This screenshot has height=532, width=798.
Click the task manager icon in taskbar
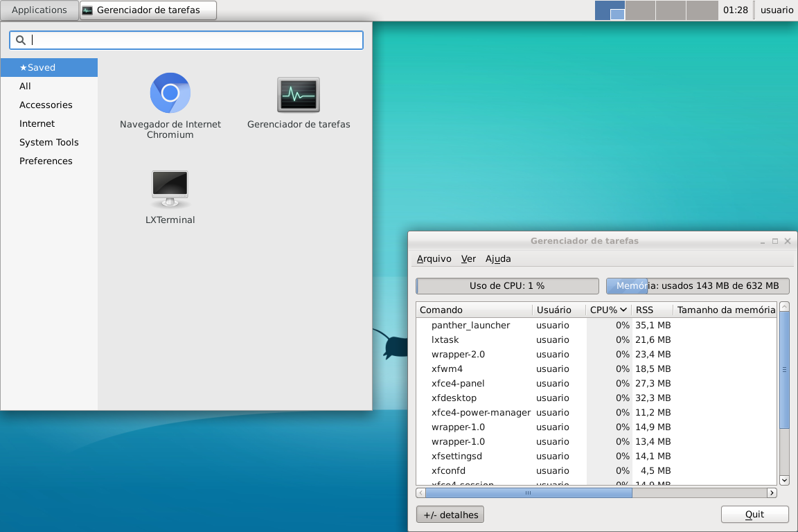[87, 10]
